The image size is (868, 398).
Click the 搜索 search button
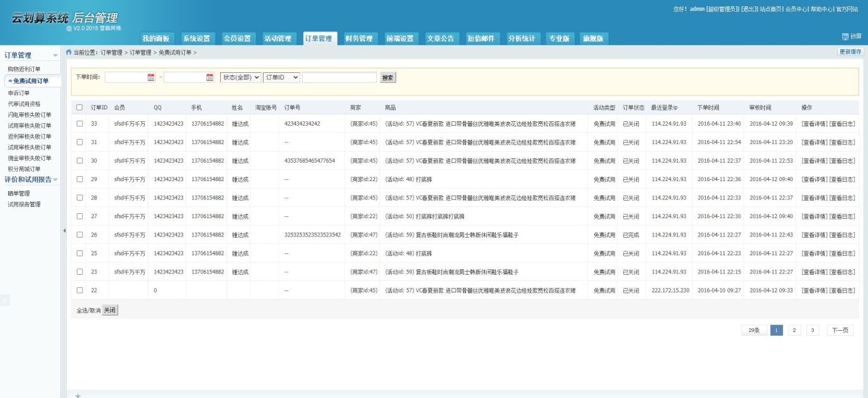point(388,78)
